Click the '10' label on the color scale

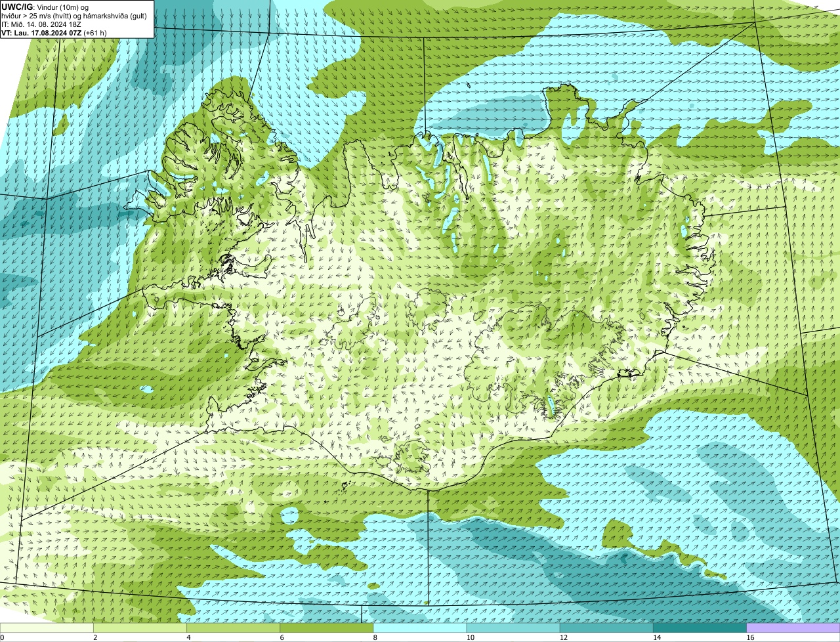(x=470, y=637)
